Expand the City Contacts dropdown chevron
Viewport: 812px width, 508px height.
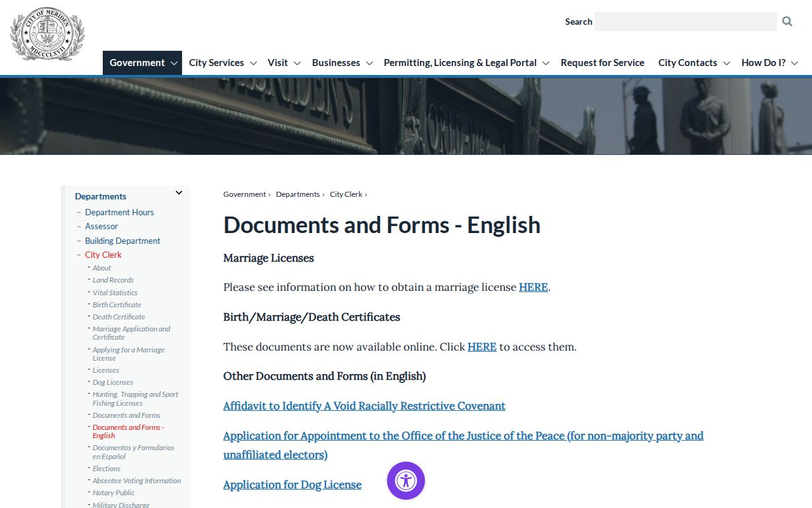726,63
